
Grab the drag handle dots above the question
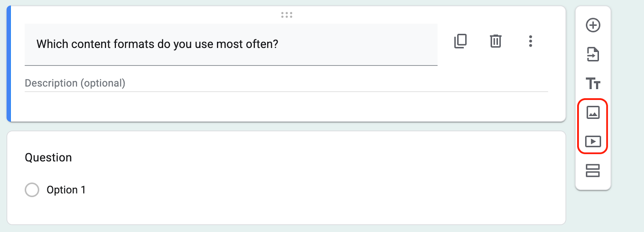(287, 15)
